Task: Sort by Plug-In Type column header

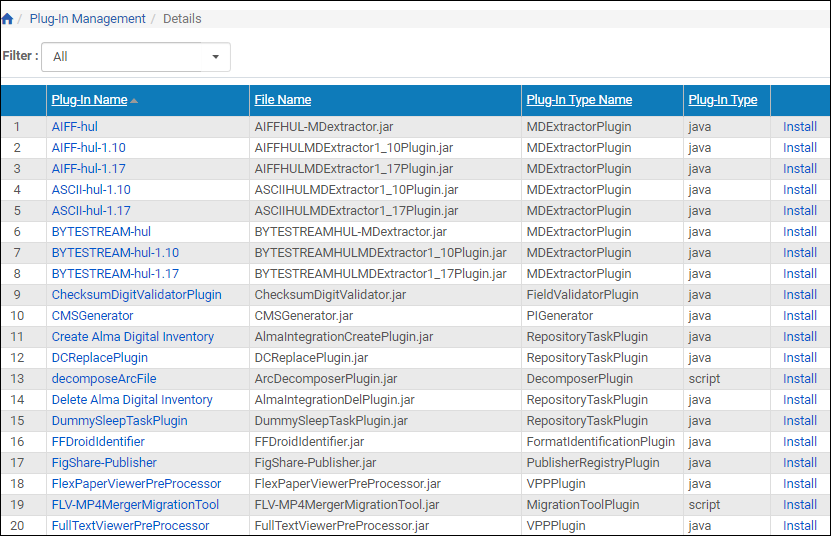Action: [x=722, y=100]
